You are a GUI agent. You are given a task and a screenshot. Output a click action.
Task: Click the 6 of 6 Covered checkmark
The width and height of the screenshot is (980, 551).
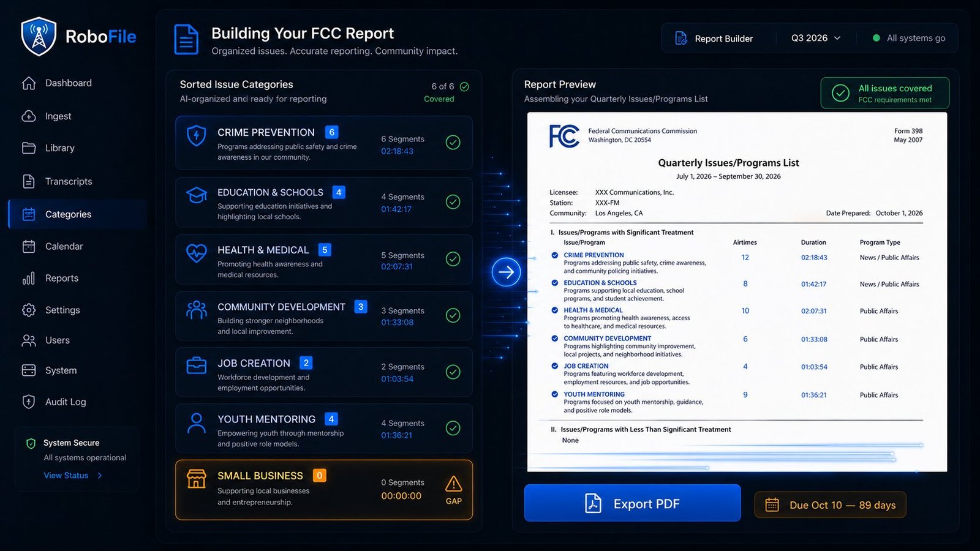point(464,87)
